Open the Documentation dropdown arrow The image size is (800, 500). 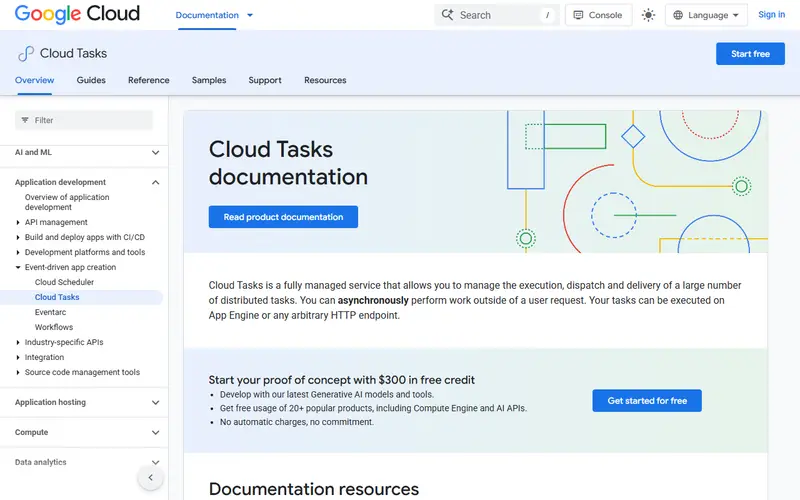(x=250, y=15)
